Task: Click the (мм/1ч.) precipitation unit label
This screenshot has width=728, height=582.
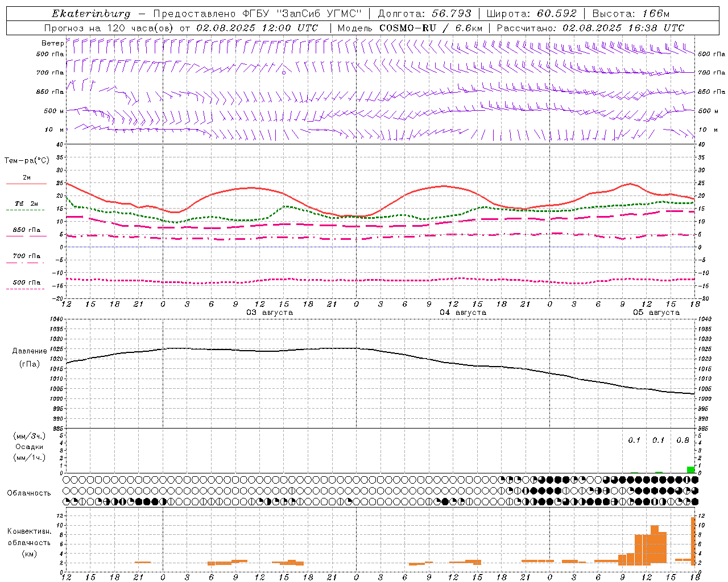Action: point(30,458)
